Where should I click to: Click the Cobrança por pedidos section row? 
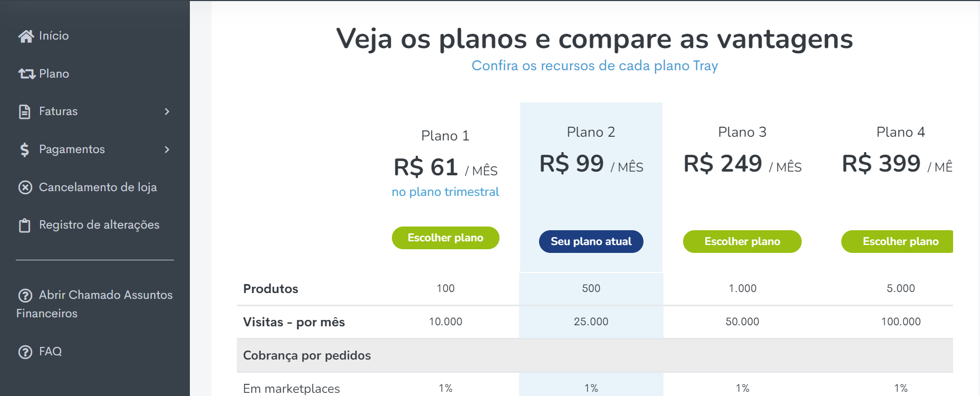point(595,355)
